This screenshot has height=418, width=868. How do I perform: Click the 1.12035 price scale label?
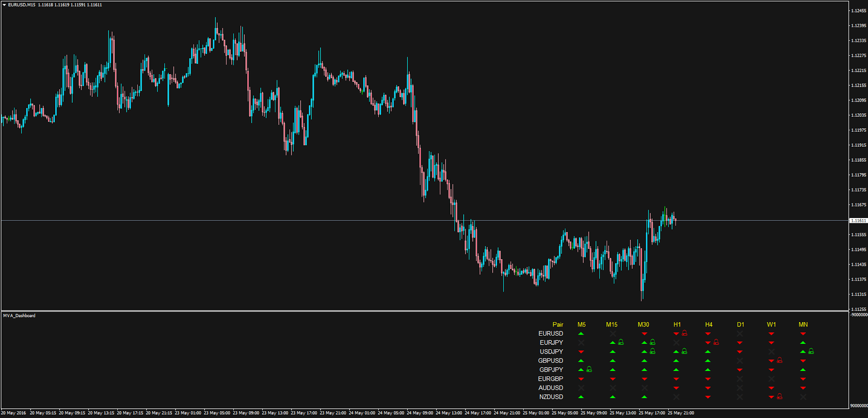tap(859, 115)
